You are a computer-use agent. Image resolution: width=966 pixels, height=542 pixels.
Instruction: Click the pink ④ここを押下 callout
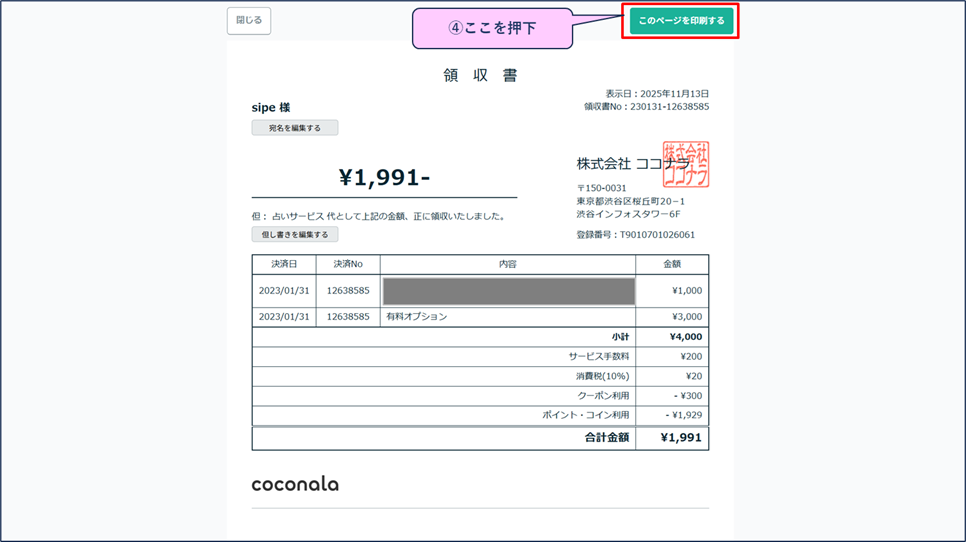pos(492,28)
